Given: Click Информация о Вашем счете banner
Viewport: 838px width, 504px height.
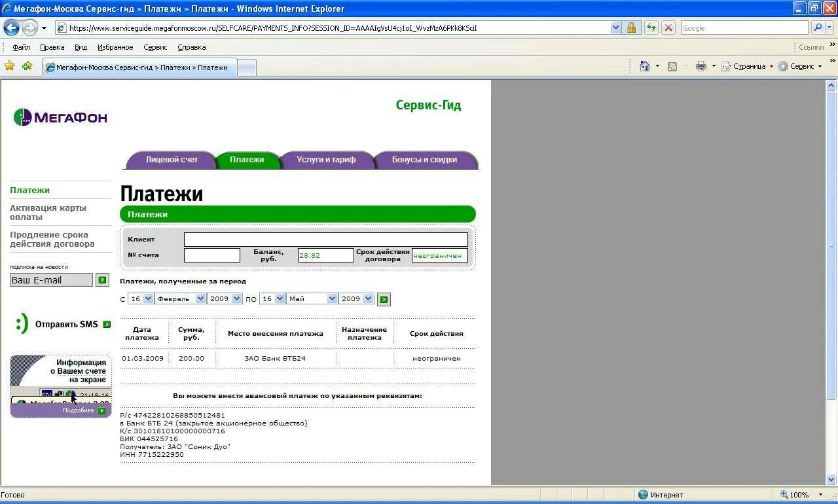Looking at the screenshot, I should coord(61,386).
